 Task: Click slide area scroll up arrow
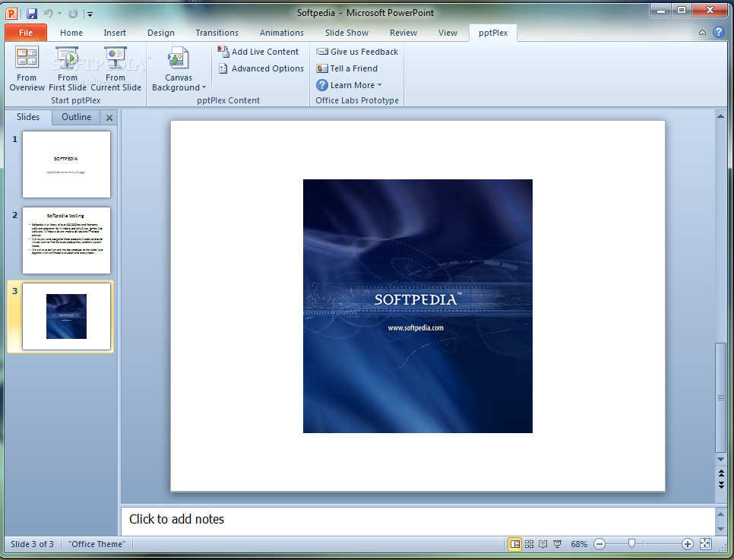point(720,116)
